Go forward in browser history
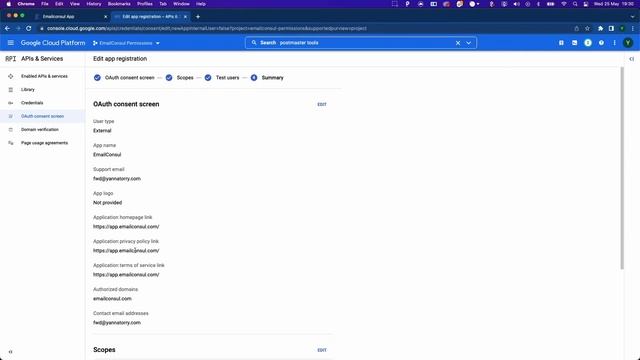The image size is (640, 360). pos(18,29)
